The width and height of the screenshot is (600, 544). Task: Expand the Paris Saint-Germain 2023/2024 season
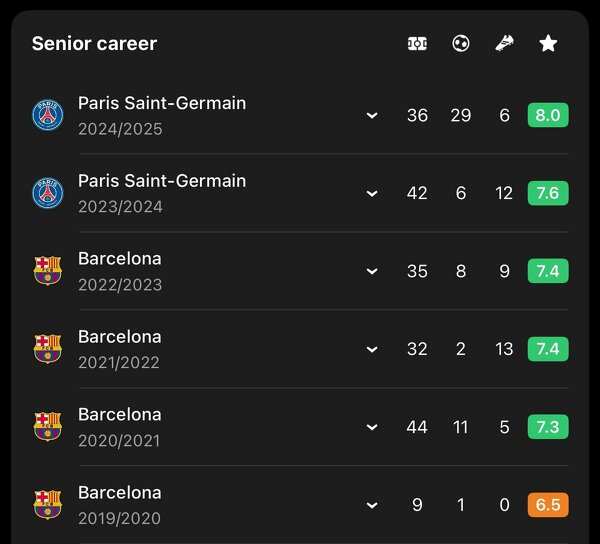372,193
